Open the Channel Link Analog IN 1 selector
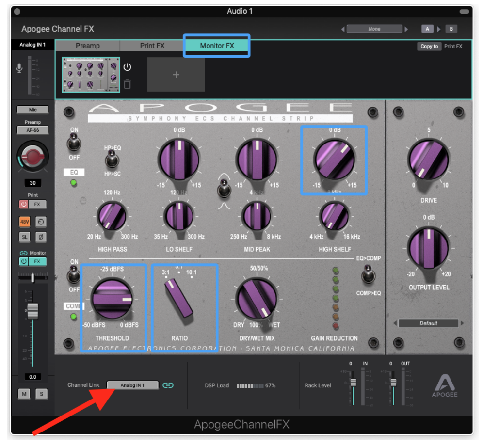The height and width of the screenshot is (448, 483). (132, 385)
